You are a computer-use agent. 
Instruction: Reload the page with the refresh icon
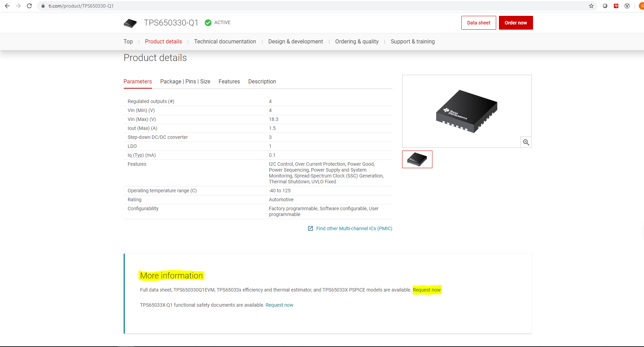pyautogui.click(x=29, y=6)
